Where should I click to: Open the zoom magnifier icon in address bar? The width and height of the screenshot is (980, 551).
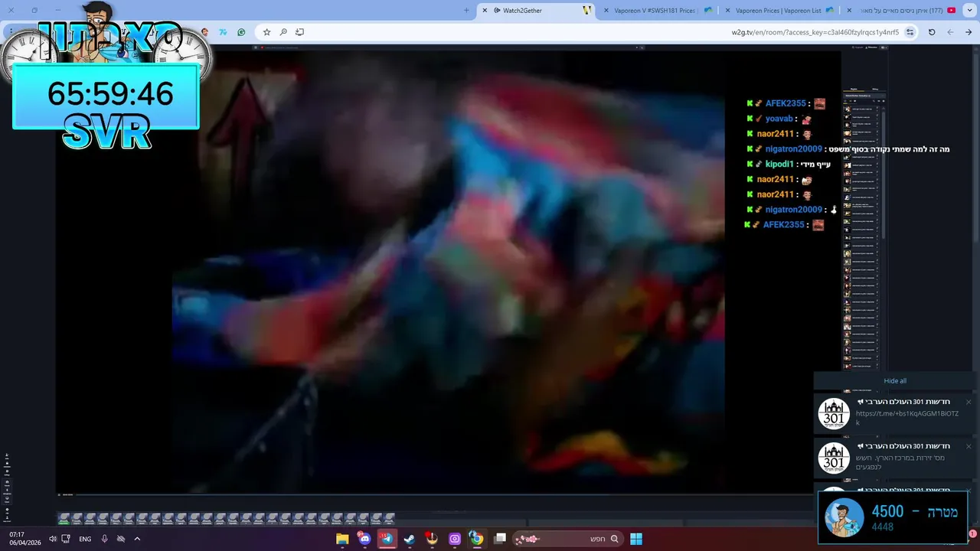click(x=283, y=32)
